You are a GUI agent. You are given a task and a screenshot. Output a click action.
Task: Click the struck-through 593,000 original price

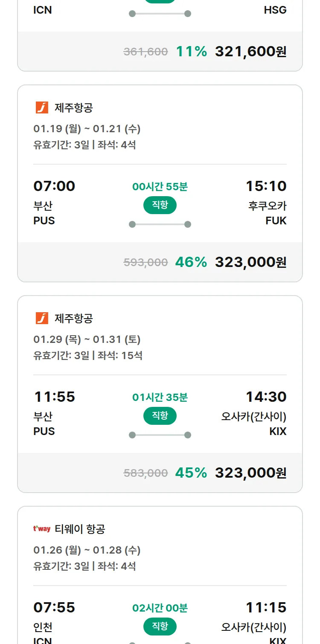tap(145, 262)
